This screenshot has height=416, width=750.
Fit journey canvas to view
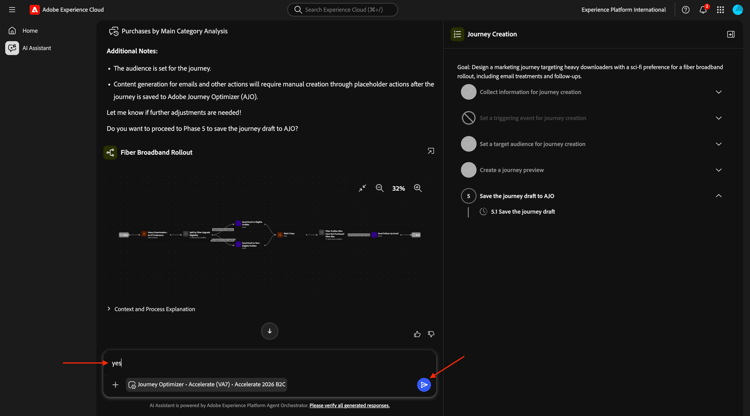click(362, 188)
